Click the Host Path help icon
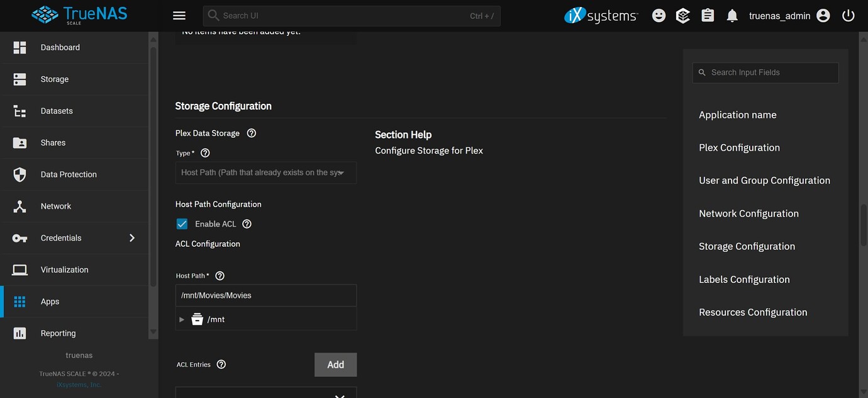868x398 pixels. click(x=219, y=275)
